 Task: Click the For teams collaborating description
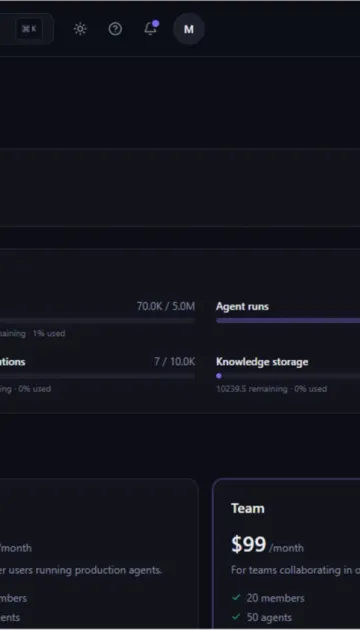(x=295, y=570)
